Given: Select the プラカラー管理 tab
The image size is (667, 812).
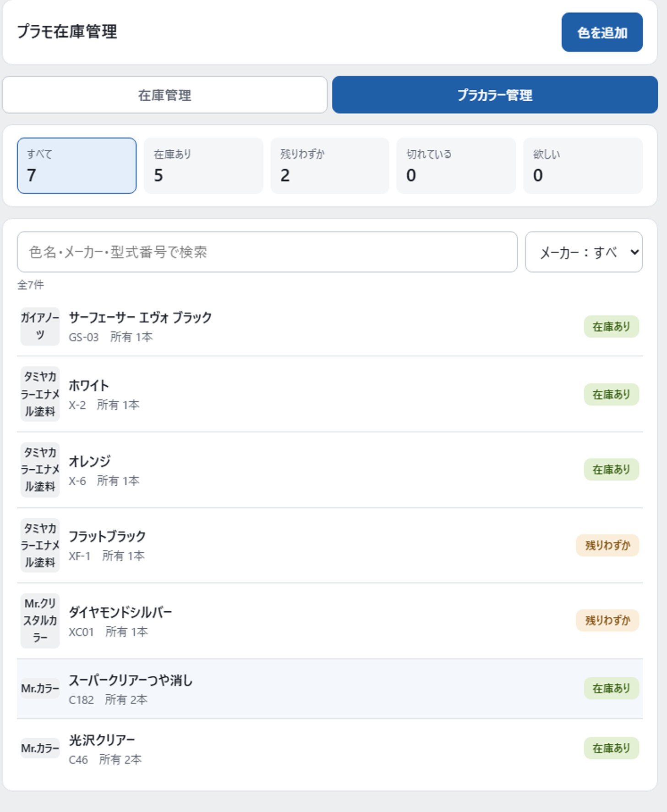Looking at the screenshot, I should point(495,95).
